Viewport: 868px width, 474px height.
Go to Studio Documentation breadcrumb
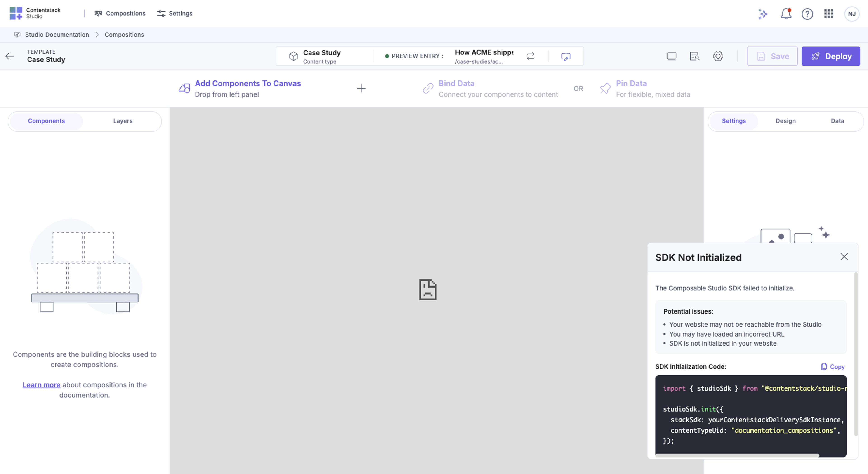57,35
